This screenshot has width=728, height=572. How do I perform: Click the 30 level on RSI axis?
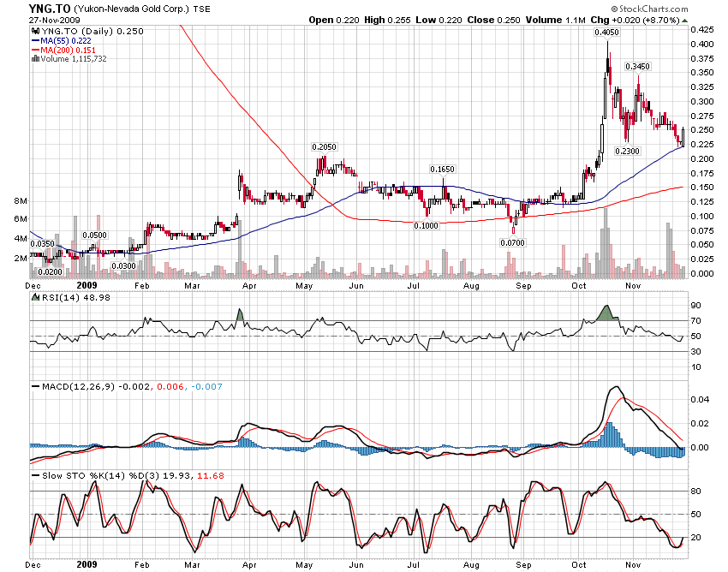click(696, 351)
